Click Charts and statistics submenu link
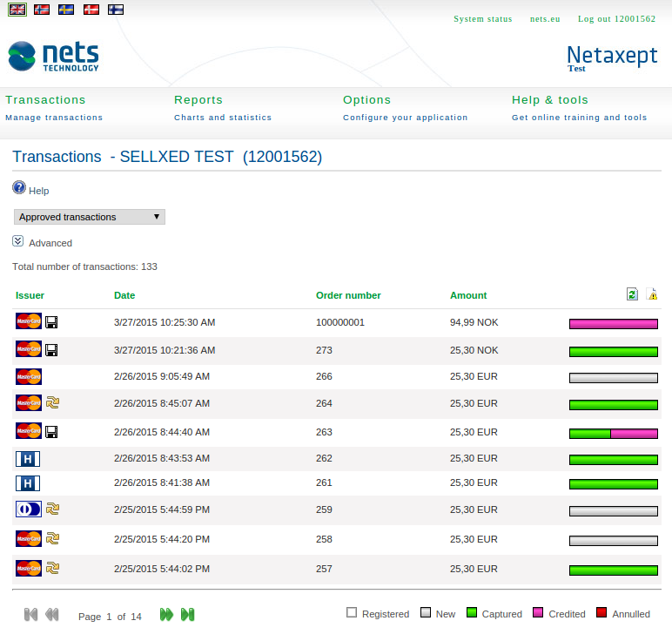 223,118
